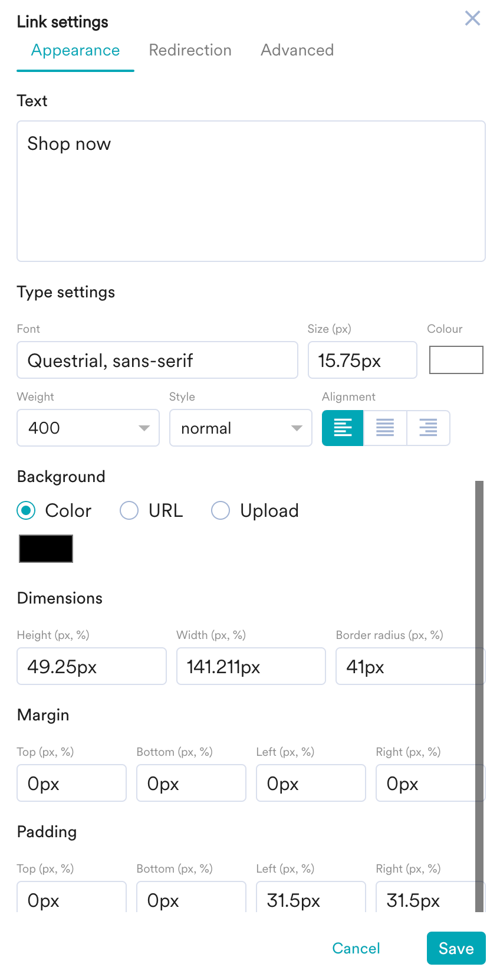
Task: Choose URL as background source
Action: coord(129,510)
